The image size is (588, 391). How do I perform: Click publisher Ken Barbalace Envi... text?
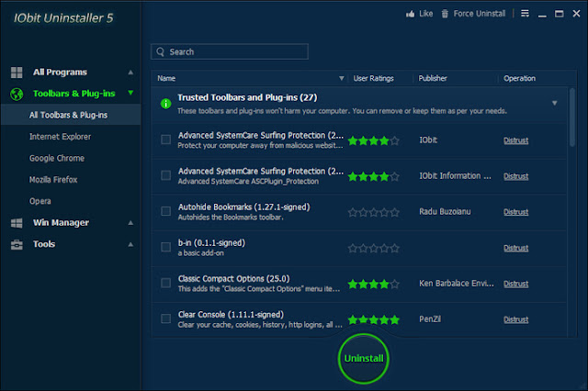457,284
